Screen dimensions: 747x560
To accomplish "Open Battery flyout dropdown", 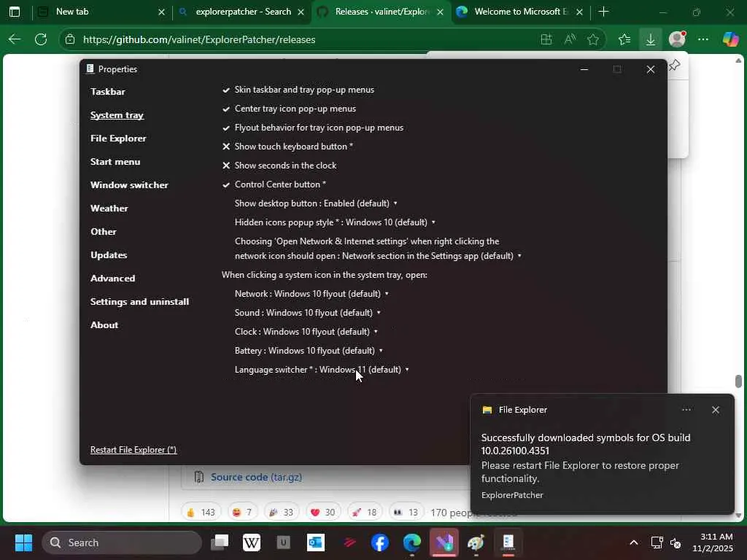I will click(309, 351).
